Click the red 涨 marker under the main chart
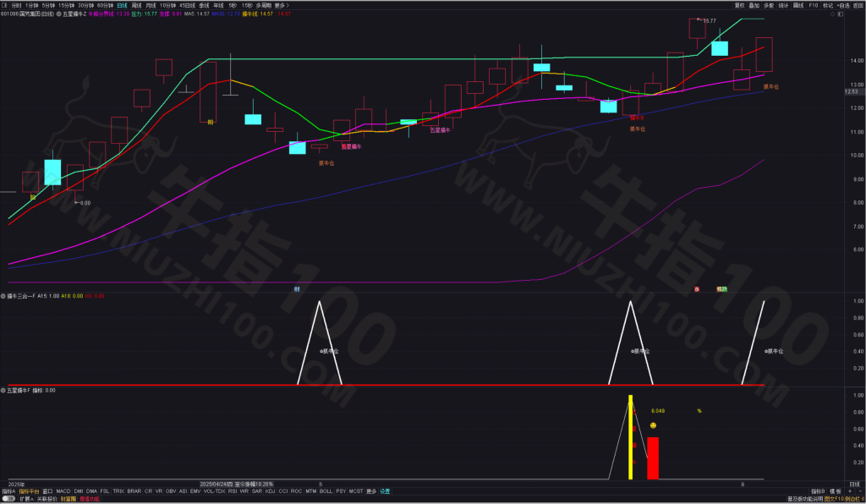Screen dimensions: 866x504 tap(697, 289)
